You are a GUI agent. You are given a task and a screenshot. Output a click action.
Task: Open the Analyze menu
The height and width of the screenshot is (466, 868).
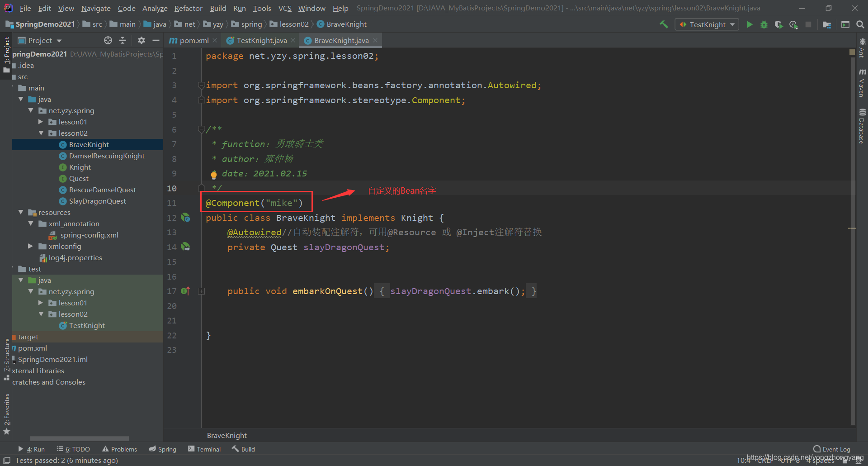[x=155, y=8]
